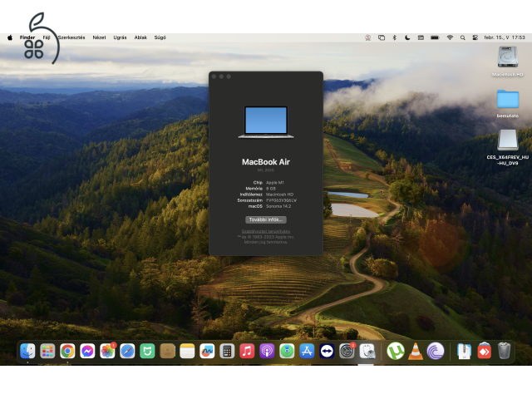Open Spotlight search in menu bar

[x=463, y=37]
